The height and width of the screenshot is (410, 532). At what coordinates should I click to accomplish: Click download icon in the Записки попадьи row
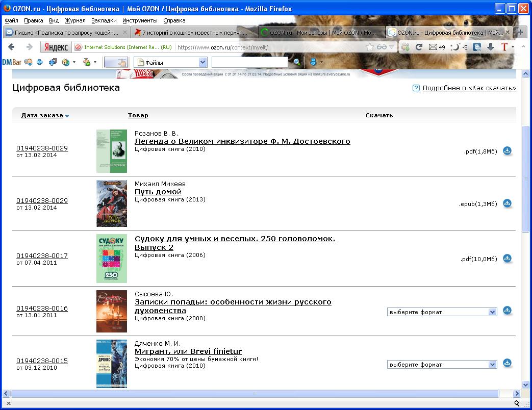pyautogui.click(x=507, y=310)
